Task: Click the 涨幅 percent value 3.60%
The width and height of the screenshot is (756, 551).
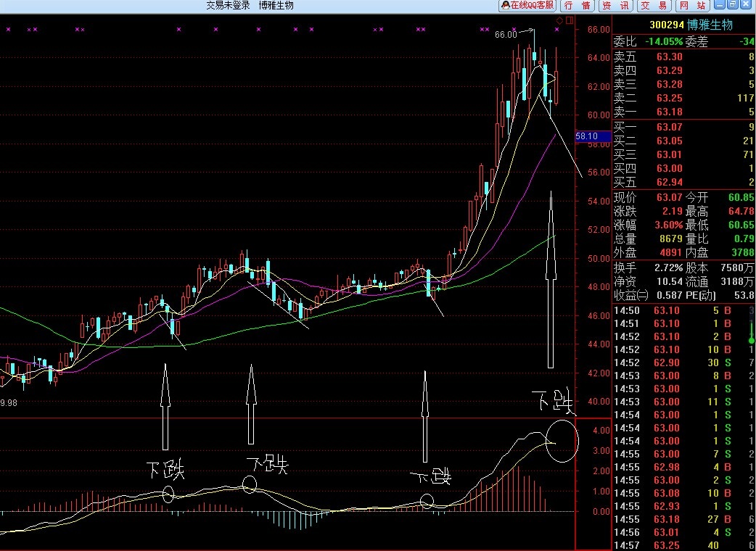Action: pyautogui.click(x=668, y=225)
